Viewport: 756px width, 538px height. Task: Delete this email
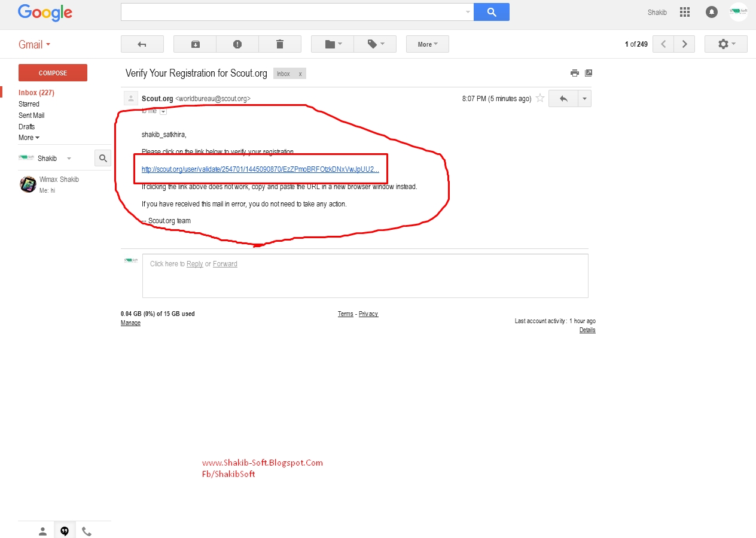pyautogui.click(x=280, y=44)
